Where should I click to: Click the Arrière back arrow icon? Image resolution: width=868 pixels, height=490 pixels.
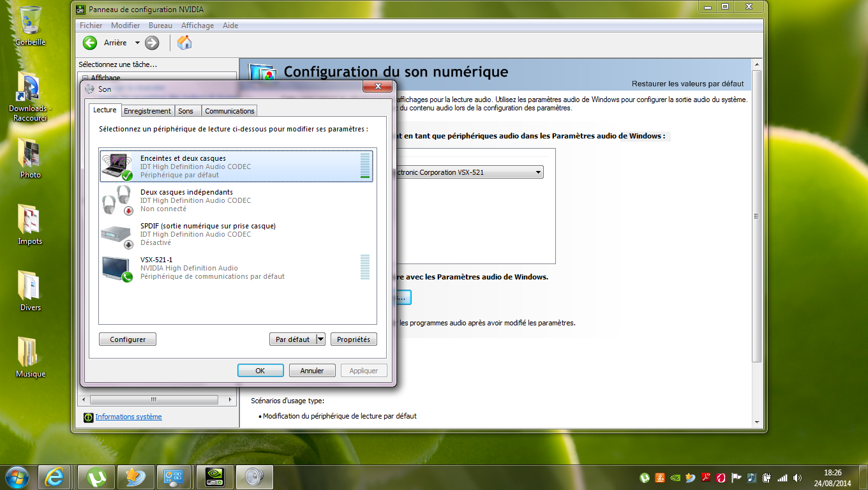coord(90,43)
